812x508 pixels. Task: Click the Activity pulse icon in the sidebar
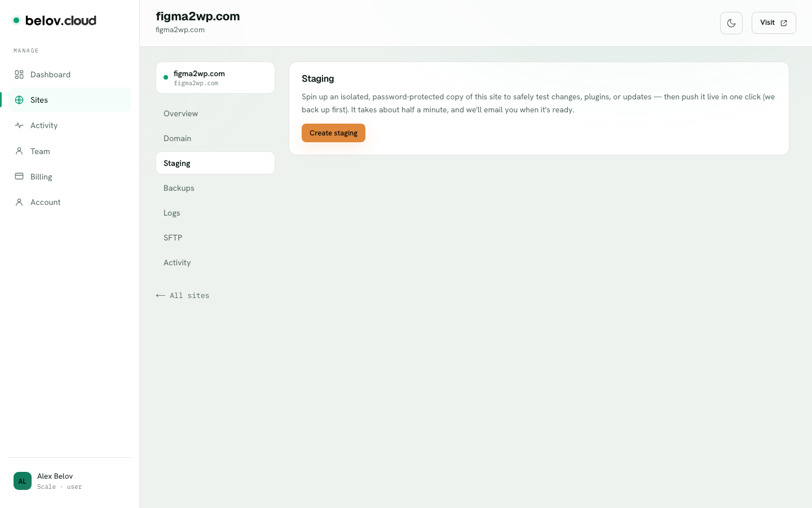click(x=19, y=125)
